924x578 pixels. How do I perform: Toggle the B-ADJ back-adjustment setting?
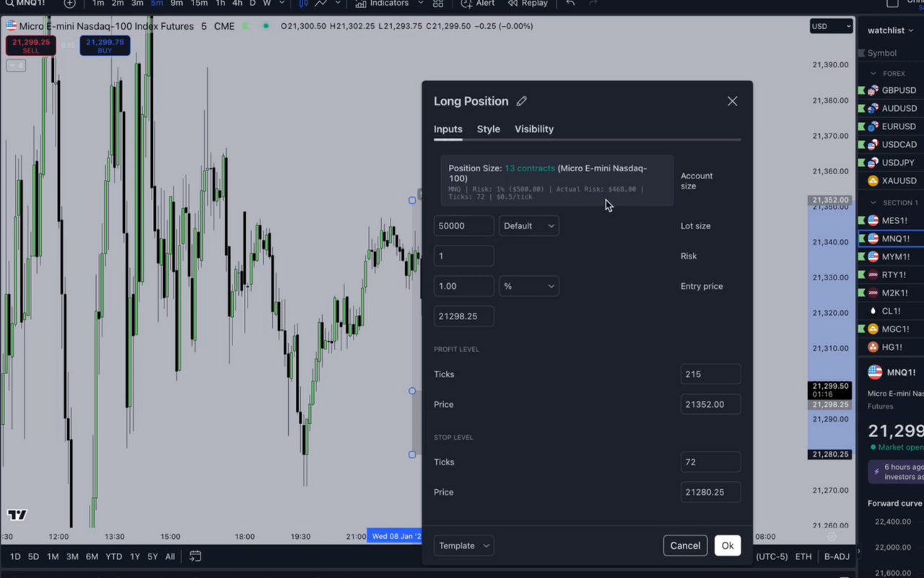click(x=837, y=556)
